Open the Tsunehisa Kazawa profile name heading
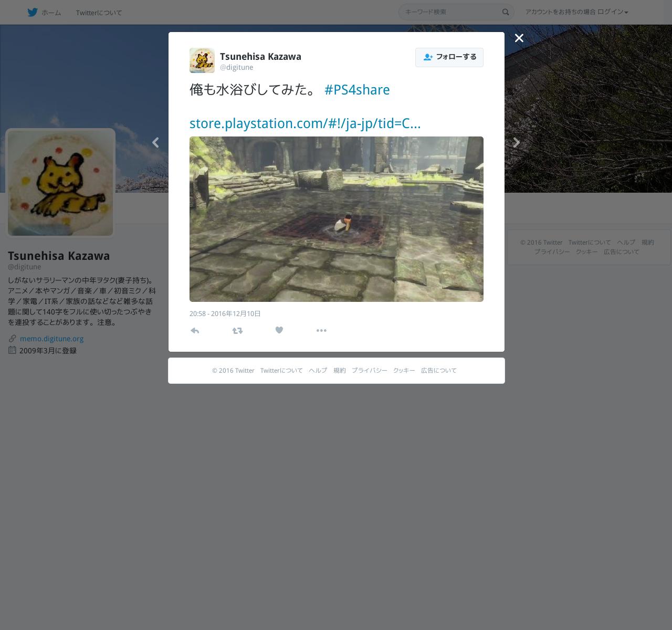The image size is (672, 630). click(59, 256)
